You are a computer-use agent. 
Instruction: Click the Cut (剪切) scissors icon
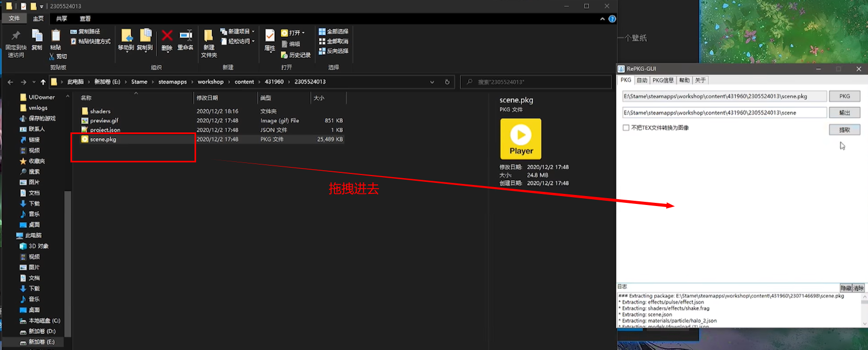tap(52, 56)
